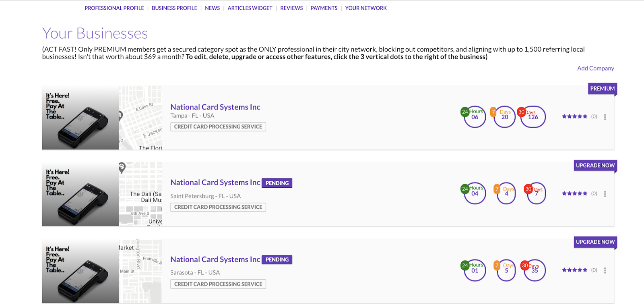
Task: Click the PENDING badge on the Sarasota business
Action: [x=277, y=259]
